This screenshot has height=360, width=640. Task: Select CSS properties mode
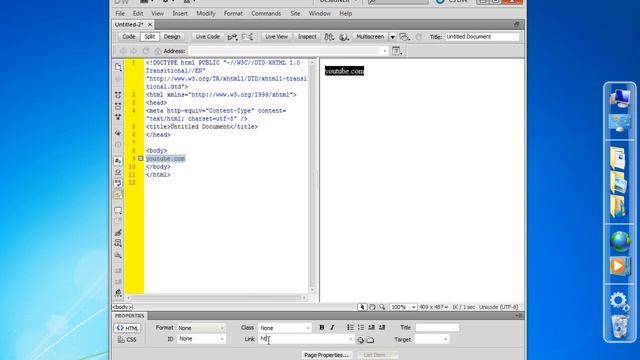coord(127,340)
